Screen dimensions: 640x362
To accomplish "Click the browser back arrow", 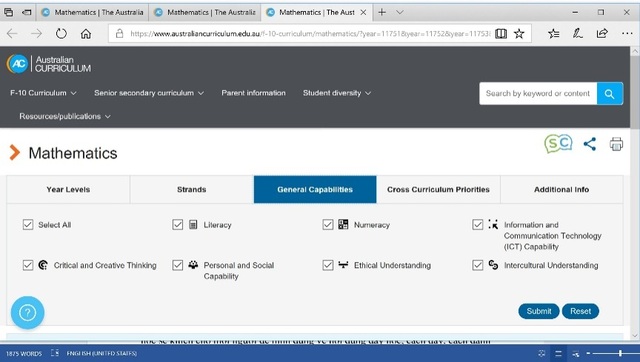I will [12, 33].
